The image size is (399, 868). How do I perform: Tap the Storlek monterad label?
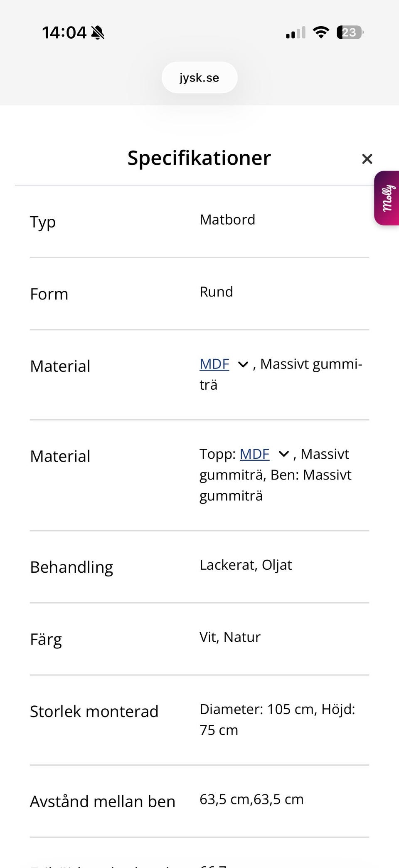coord(94,711)
